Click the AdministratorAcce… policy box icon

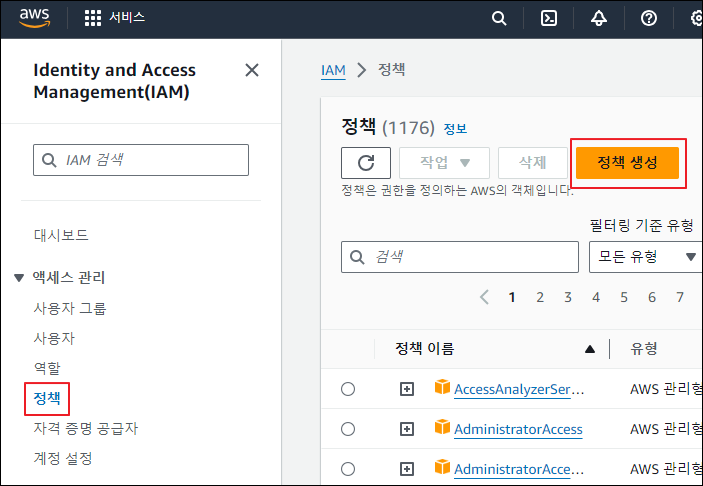pyautogui.click(x=442, y=467)
